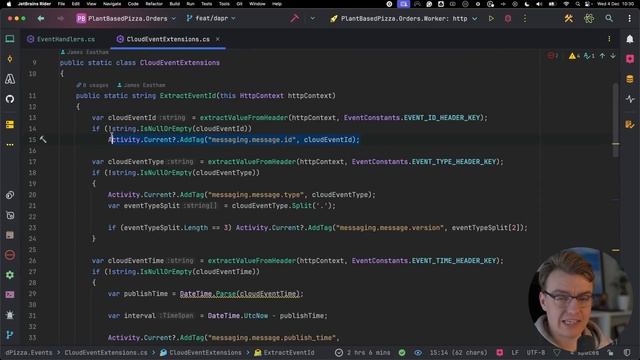Click the 2 hrs 6 mins time tracker
The width and height of the screenshot is (640, 360).
click(363, 352)
